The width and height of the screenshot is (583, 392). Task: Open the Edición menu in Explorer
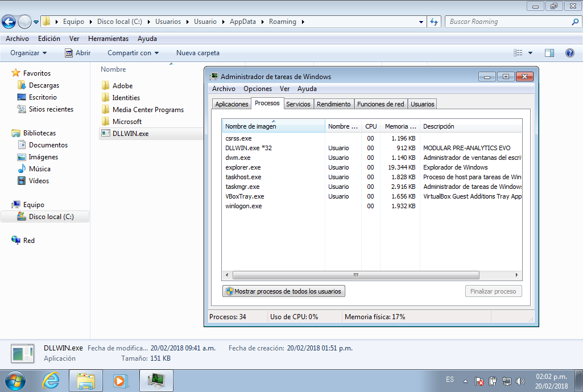click(49, 38)
